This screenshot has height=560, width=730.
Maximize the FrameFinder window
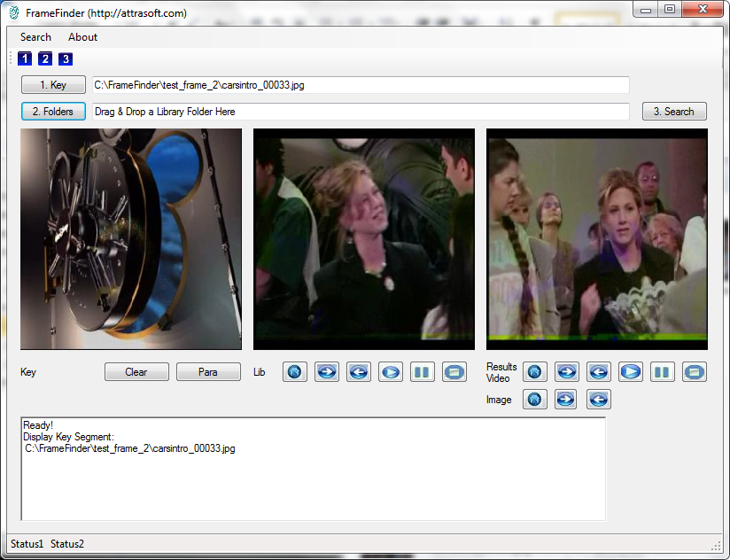pos(670,10)
